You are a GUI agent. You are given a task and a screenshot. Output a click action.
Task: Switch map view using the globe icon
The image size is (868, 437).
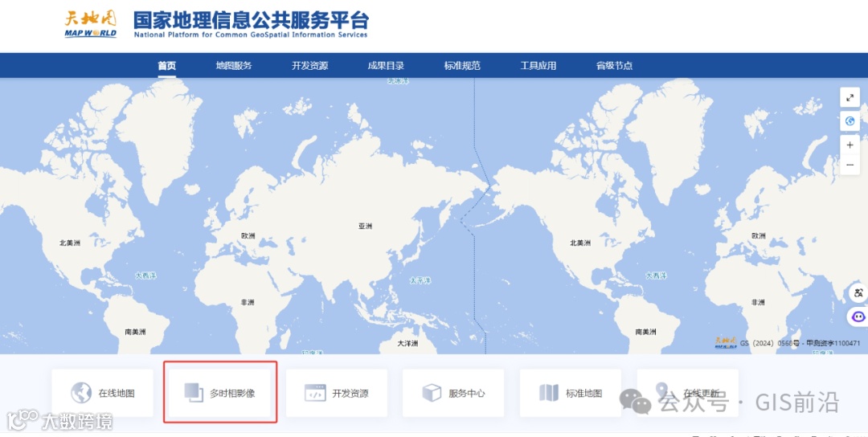click(x=850, y=121)
